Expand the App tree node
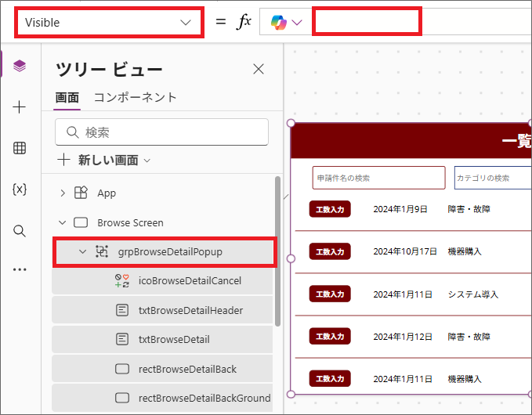532x415 pixels. click(x=63, y=193)
